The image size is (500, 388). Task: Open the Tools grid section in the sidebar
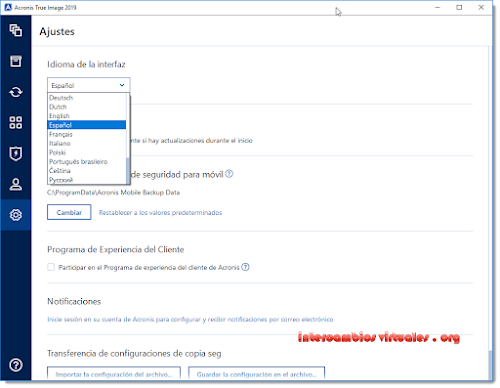point(16,123)
